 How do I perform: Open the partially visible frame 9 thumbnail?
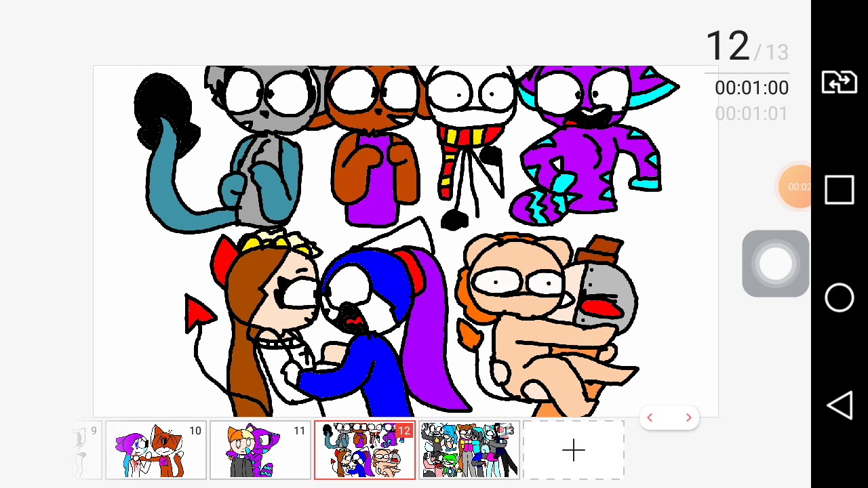(87, 450)
